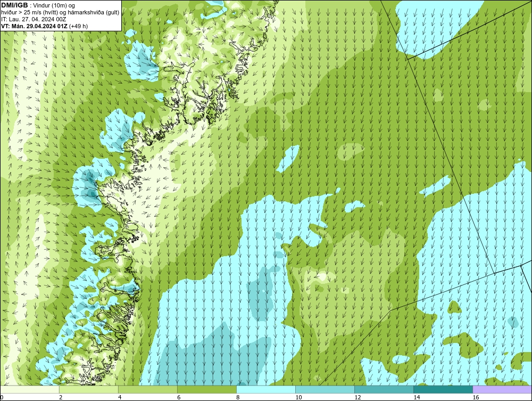Click the legend tick label '6'
The height and width of the screenshot is (401, 532).
179,397
